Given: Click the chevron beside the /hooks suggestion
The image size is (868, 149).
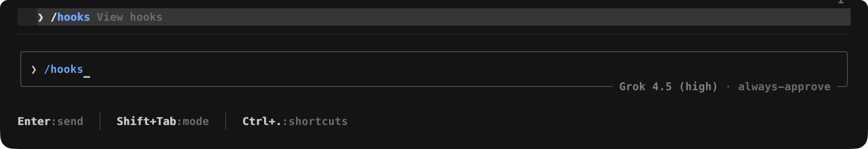Looking at the screenshot, I should tap(41, 17).
